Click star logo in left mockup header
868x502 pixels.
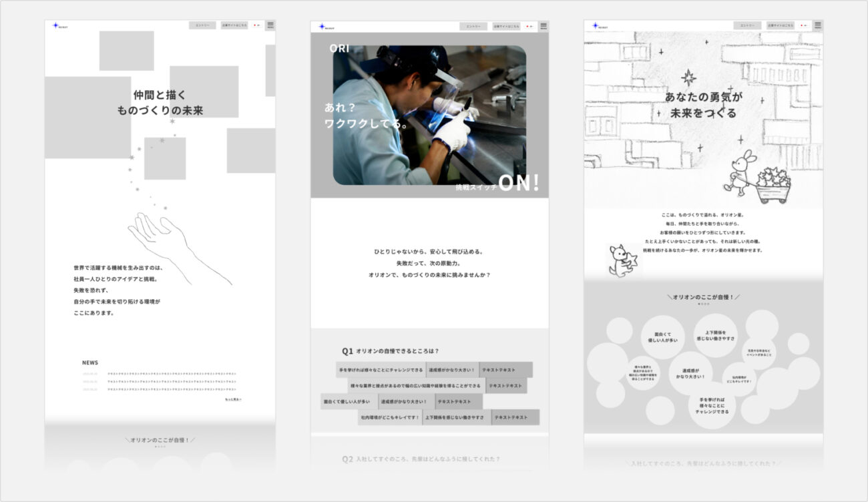click(x=57, y=26)
